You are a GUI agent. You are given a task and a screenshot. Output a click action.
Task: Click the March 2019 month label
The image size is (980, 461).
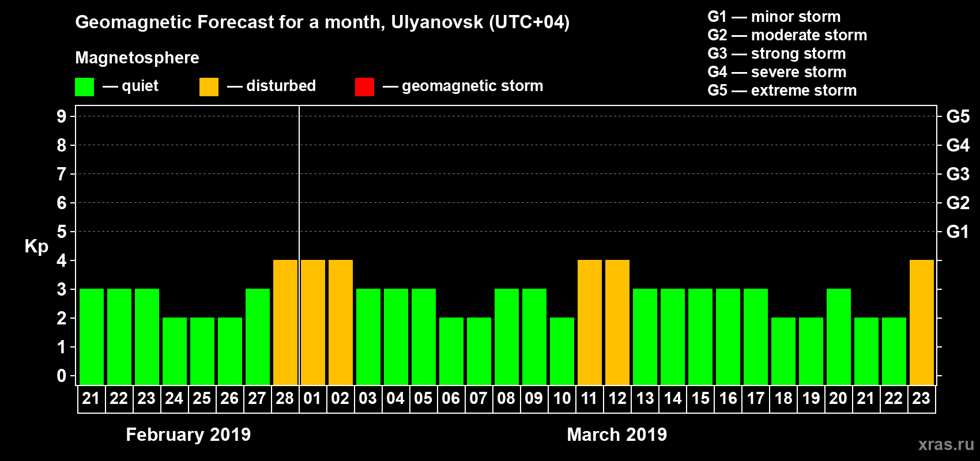617,434
